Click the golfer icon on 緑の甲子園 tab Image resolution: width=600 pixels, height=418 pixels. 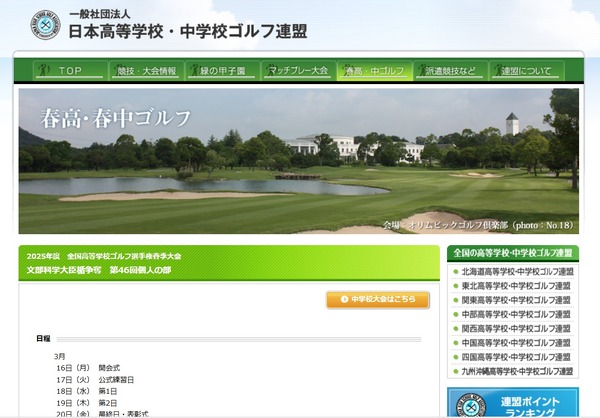coord(195,70)
